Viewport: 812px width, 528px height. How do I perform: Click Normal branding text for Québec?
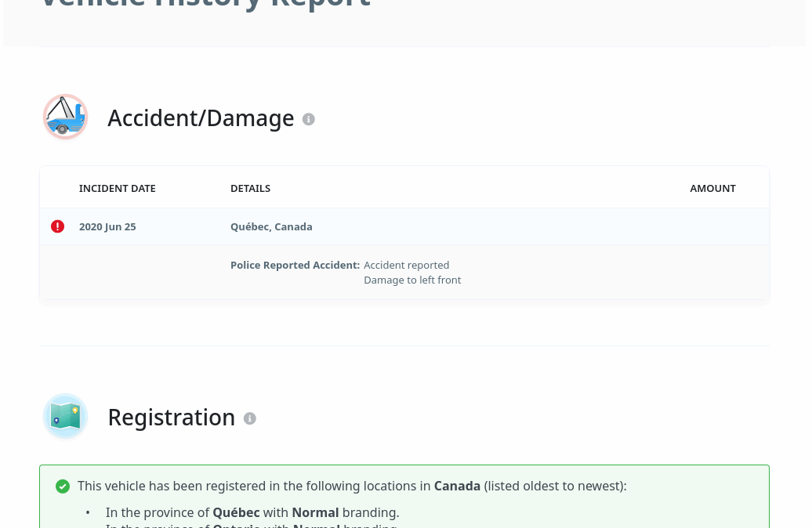315,512
